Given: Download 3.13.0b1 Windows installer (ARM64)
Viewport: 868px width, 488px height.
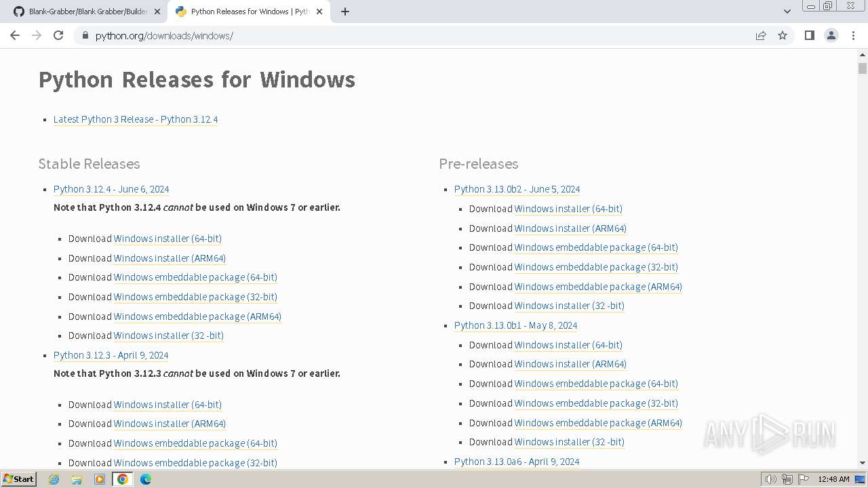Looking at the screenshot, I should [570, 364].
